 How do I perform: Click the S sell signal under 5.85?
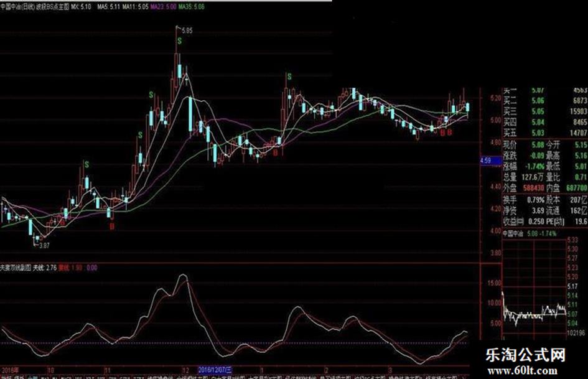click(x=180, y=41)
